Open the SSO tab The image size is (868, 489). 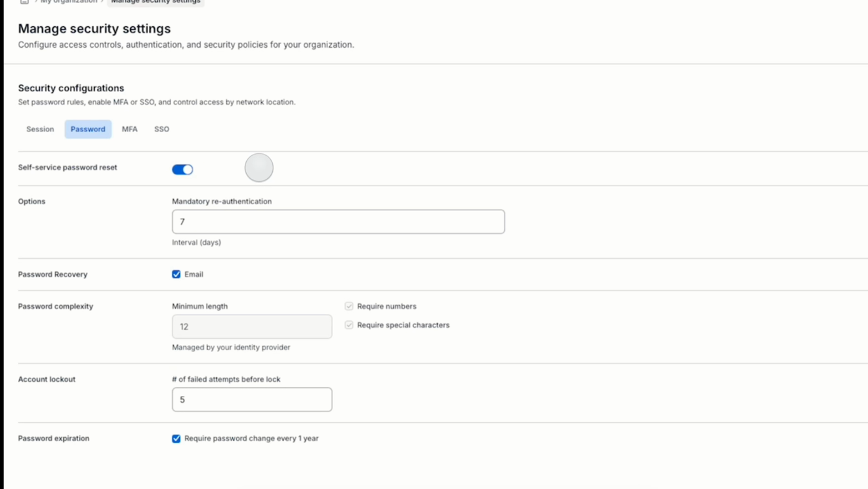162,129
